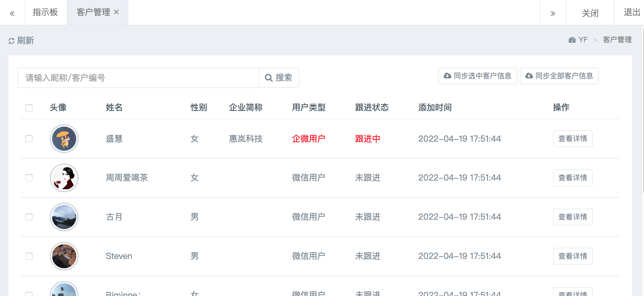The image size is (644, 296).
Task: Click 同步选中客户信息 cloud sync button
Action: tap(477, 76)
